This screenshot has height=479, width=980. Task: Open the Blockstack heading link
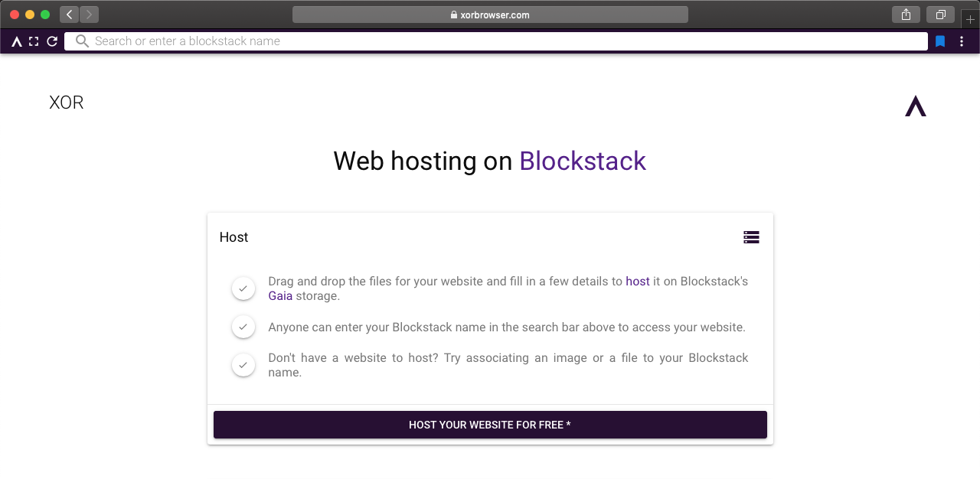[583, 161]
